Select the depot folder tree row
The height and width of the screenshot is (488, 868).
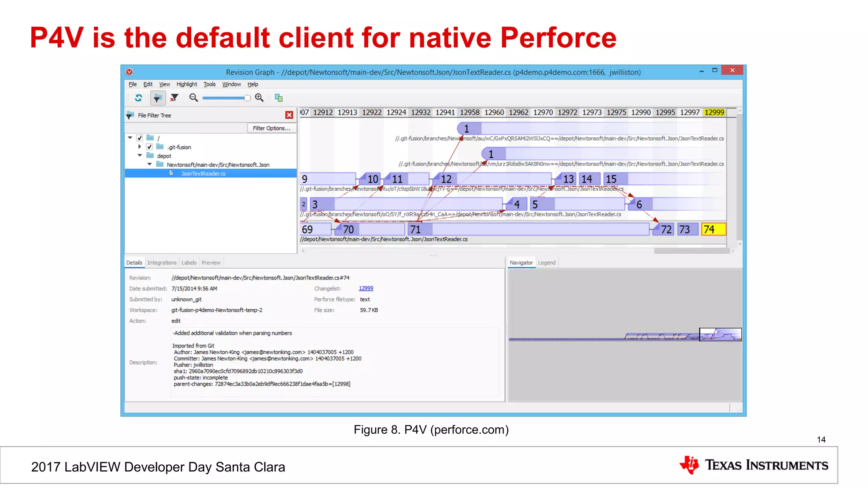pos(211,155)
